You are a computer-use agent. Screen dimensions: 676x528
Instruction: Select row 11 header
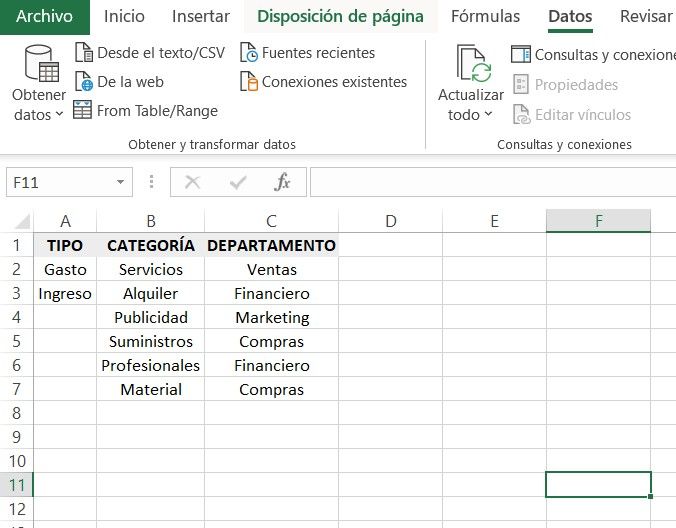coord(16,485)
